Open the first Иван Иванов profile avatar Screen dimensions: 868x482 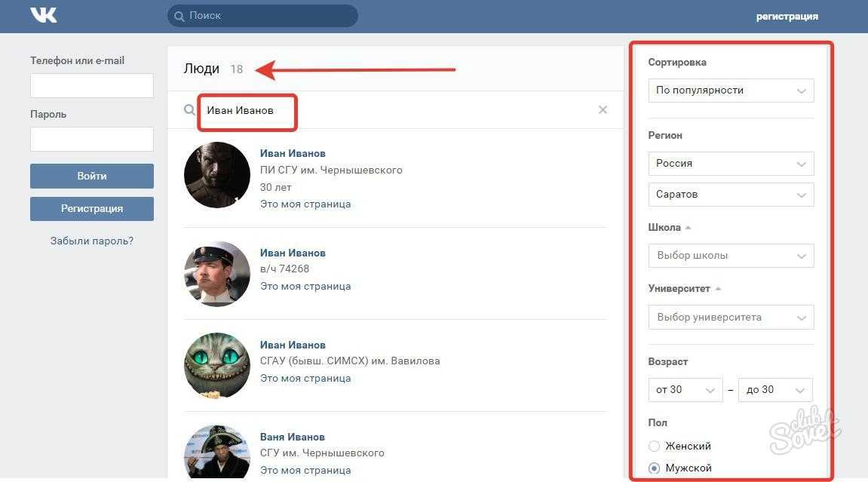point(217,175)
